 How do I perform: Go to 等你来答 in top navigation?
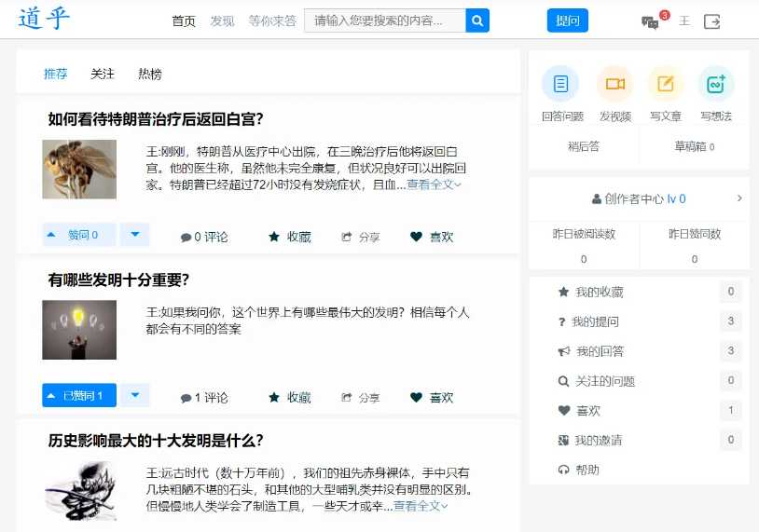(x=272, y=21)
